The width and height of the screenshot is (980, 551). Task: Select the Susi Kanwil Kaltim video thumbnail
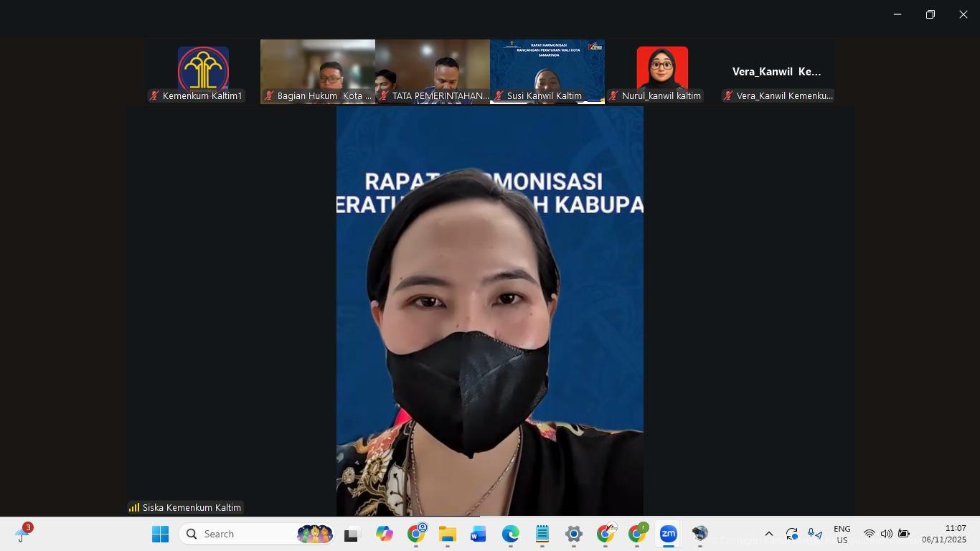tap(547, 72)
